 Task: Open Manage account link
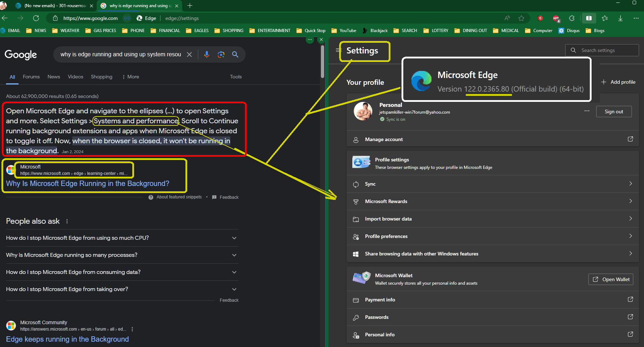coord(492,139)
